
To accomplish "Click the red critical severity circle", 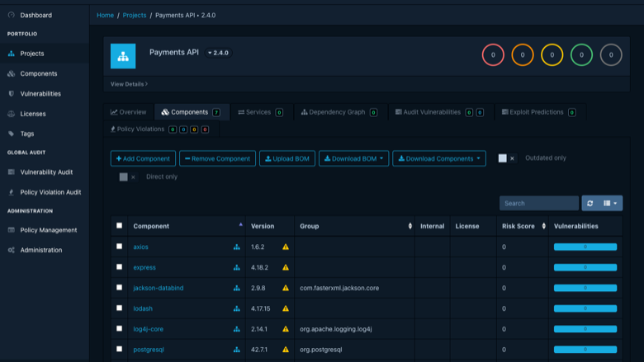I will [x=493, y=54].
